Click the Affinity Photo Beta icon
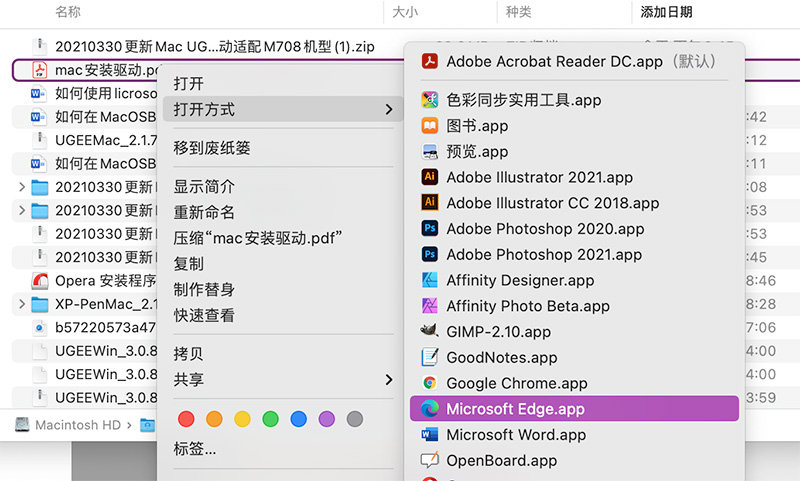The width and height of the screenshot is (800, 481). [430, 306]
